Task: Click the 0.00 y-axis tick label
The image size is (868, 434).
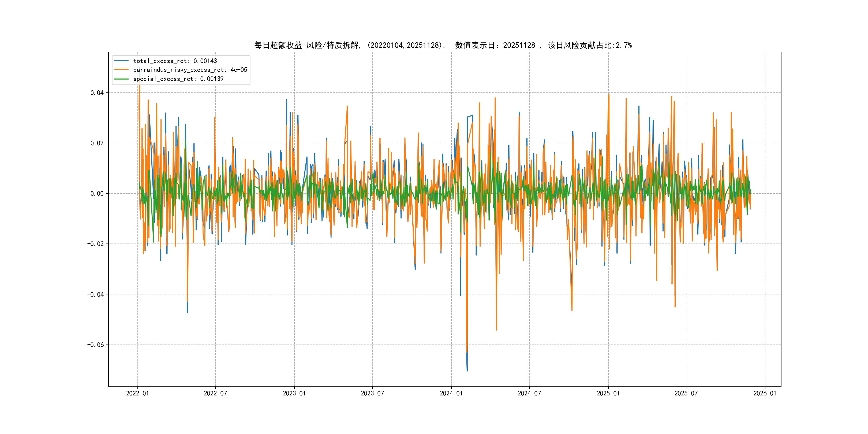Action: point(97,193)
